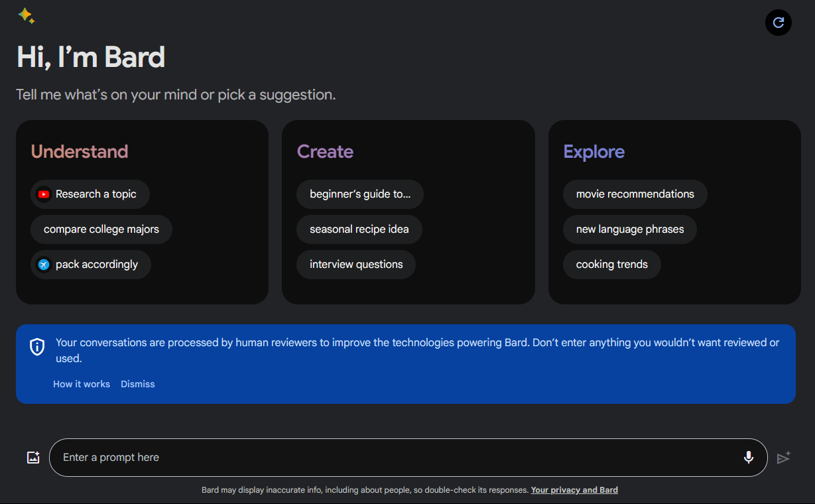Select the seasonal recipe idea suggestion
This screenshot has width=815, height=504.
click(x=359, y=229)
